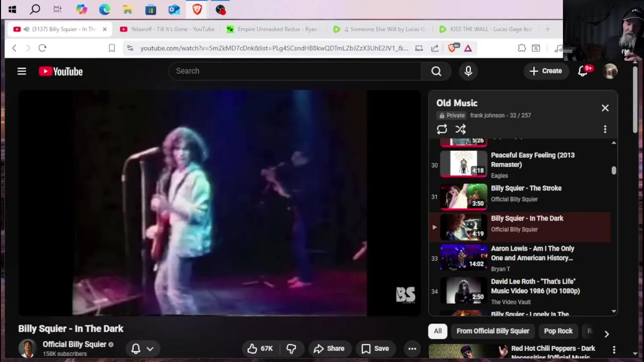Open Official Billy Squier channel avatar
Viewport: 644px width, 362px height.
[27, 348]
